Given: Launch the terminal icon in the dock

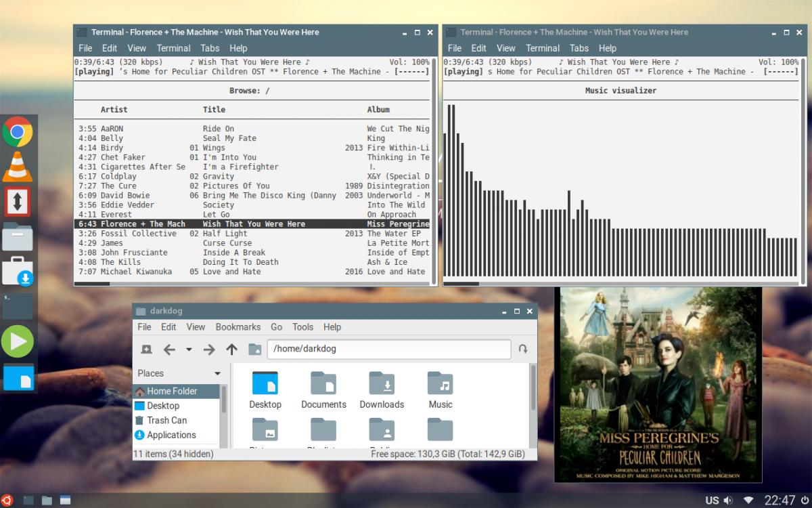Looking at the screenshot, I should click(x=18, y=306).
